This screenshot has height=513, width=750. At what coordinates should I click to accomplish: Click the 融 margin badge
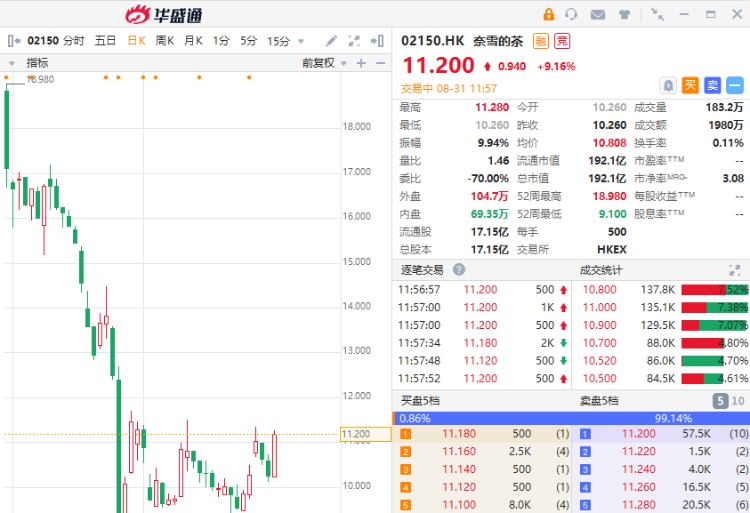(540, 42)
